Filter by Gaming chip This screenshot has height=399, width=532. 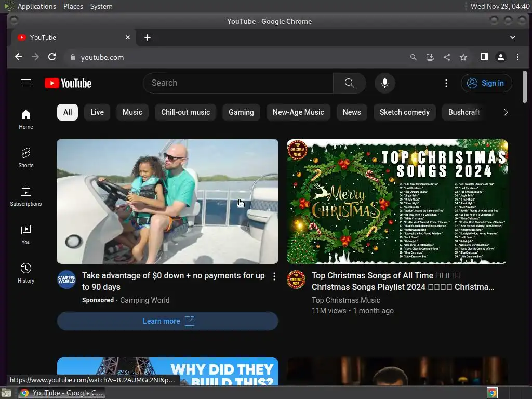241,112
